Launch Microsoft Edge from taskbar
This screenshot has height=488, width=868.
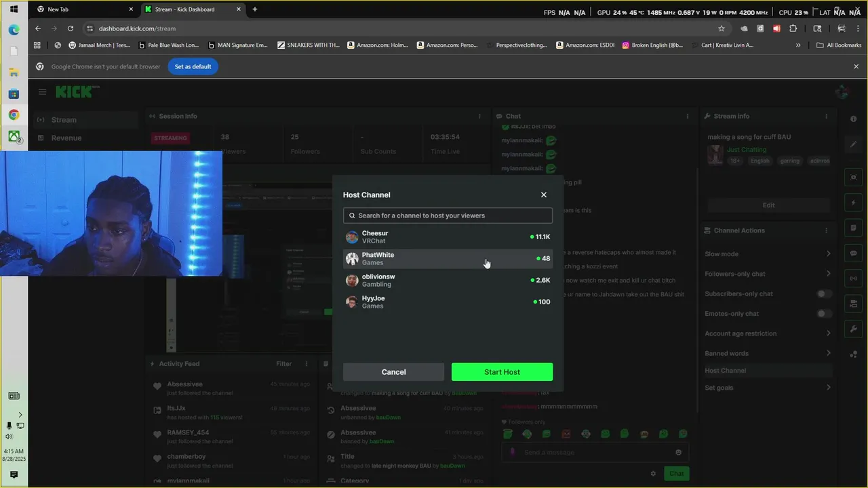pyautogui.click(x=14, y=30)
